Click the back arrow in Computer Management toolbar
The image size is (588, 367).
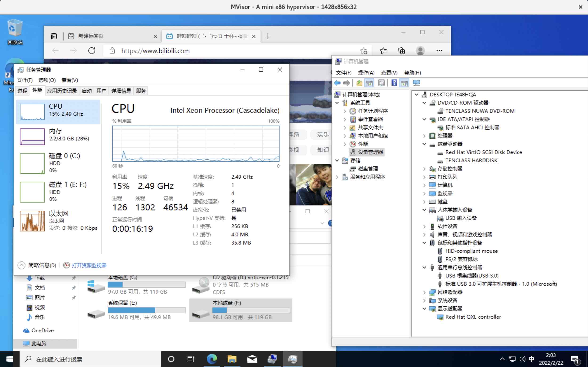point(337,83)
